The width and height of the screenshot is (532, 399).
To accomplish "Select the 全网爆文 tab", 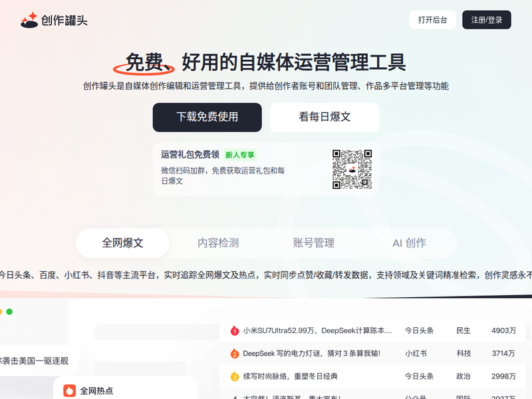I will pyautogui.click(x=122, y=243).
